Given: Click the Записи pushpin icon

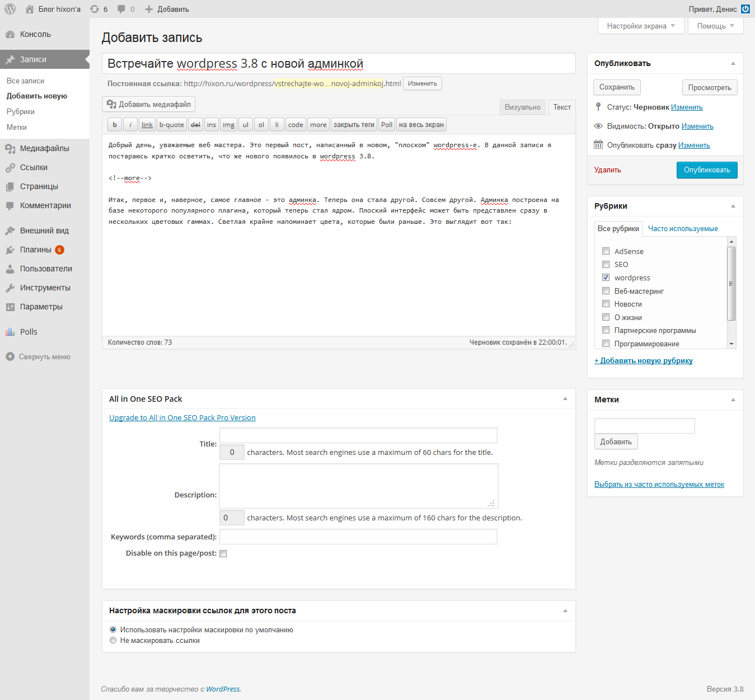Looking at the screenshot, I should [10, 59].
